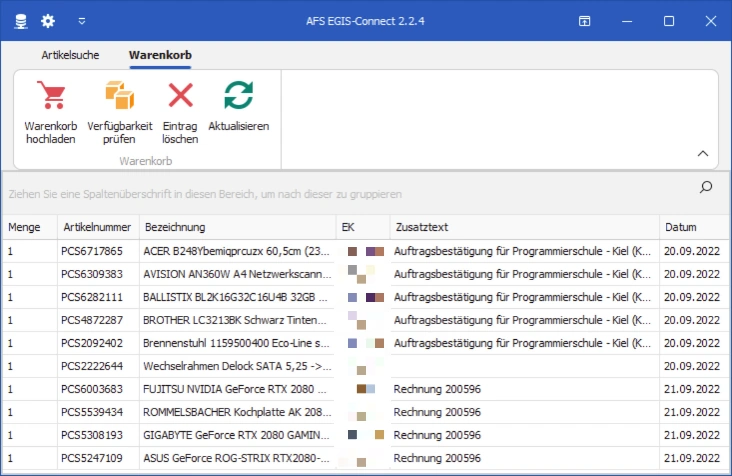Click Verfügbarkeit prüfen boxes icon
The width and height of the screenshot is (732, 476).
click(120, 95)
